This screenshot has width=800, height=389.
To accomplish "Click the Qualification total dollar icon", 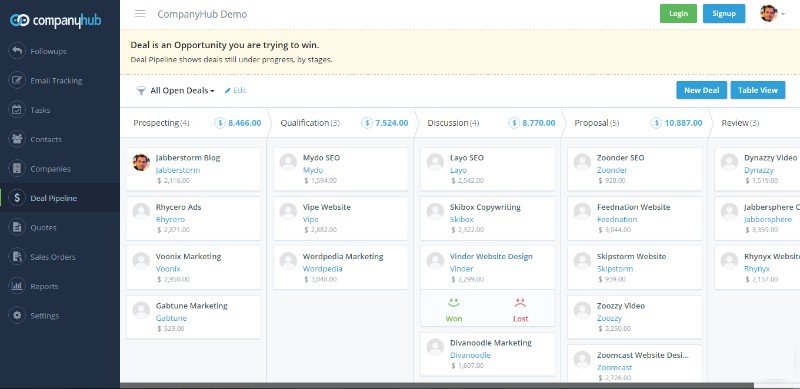I will [366, 123].
